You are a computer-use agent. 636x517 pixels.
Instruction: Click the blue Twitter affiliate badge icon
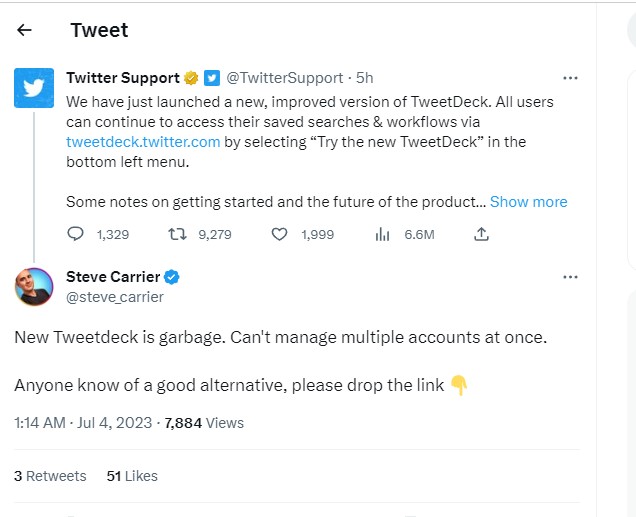click(212, 78)
